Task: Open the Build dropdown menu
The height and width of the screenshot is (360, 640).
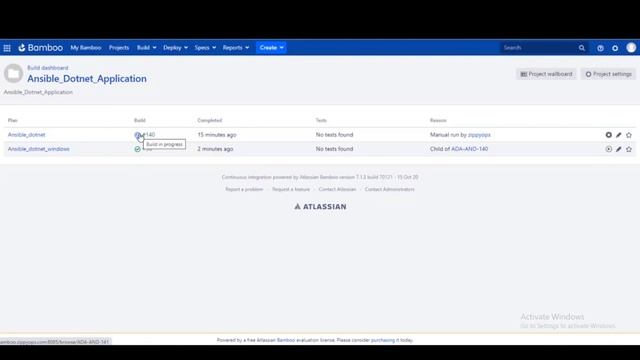Action: [146, 48]
